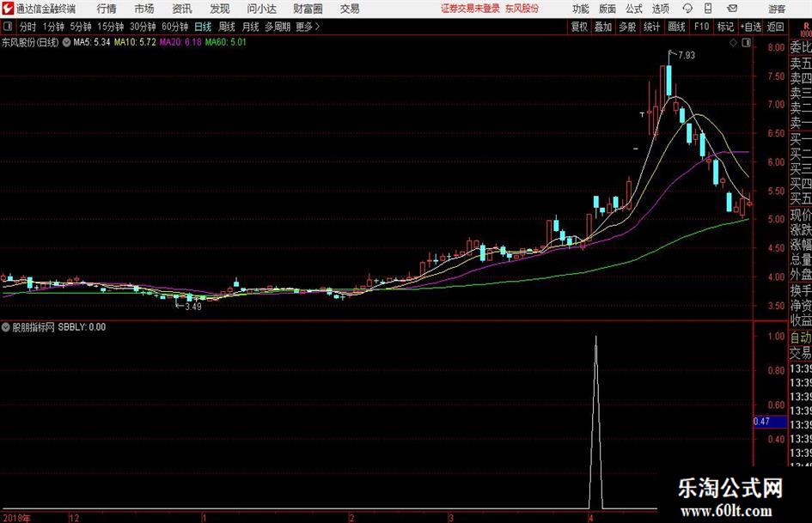Select the 60分钟 period
Screen dimensions: 812x523
[175, 27]
